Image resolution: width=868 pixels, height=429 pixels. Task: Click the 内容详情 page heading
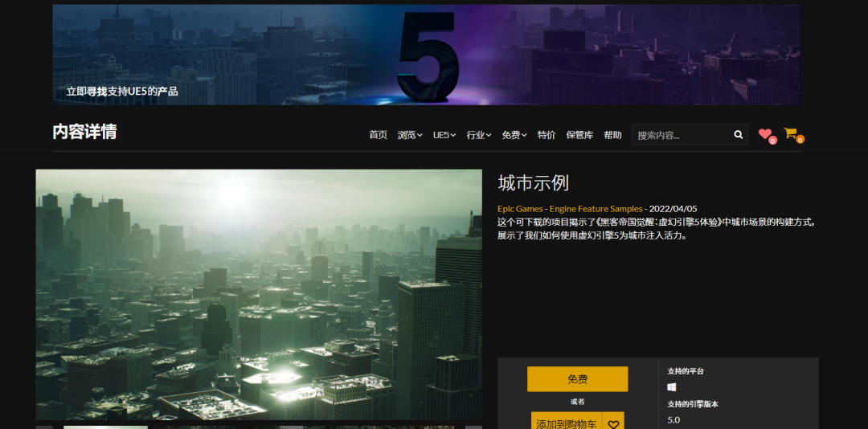pyautogui.click(x=84, y=132)
